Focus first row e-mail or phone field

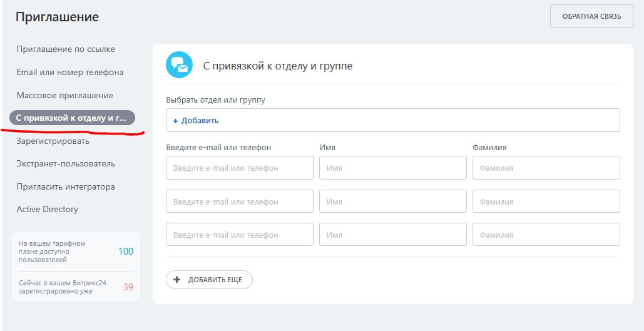(240, 168)
